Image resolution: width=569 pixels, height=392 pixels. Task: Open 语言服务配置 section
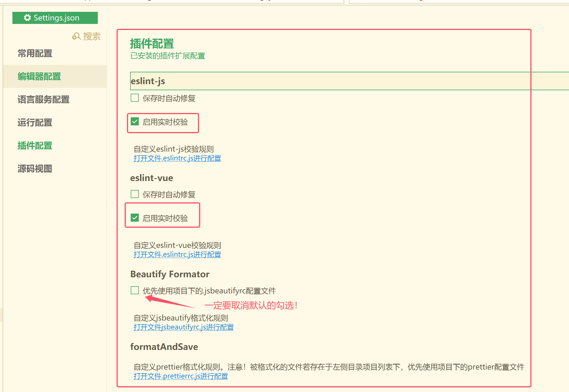pyautogui.click(x=44, y=99)
